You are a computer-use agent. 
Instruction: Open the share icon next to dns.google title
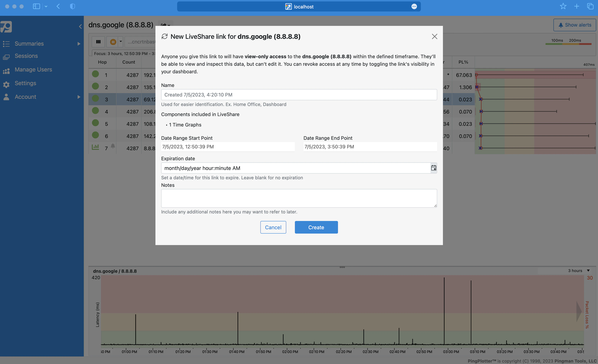166,25
